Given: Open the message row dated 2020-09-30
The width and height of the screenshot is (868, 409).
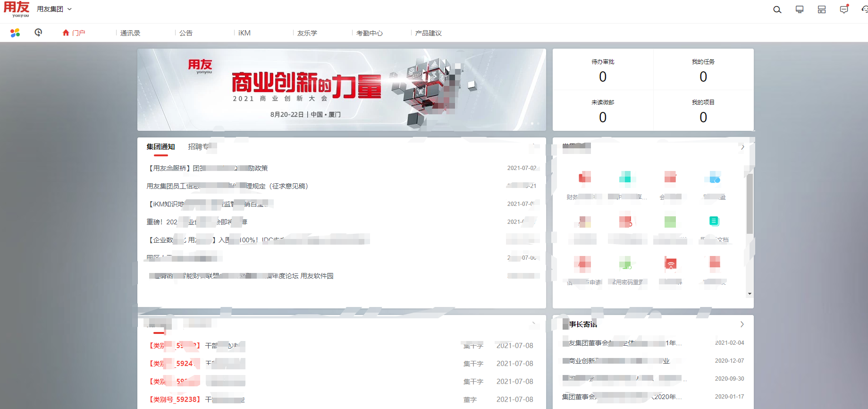Looking at the screenshot, I should [x=653, y=379].
